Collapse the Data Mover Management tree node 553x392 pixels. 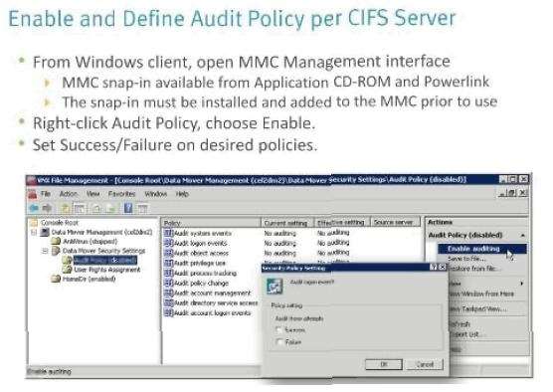(x=34, y=233)
